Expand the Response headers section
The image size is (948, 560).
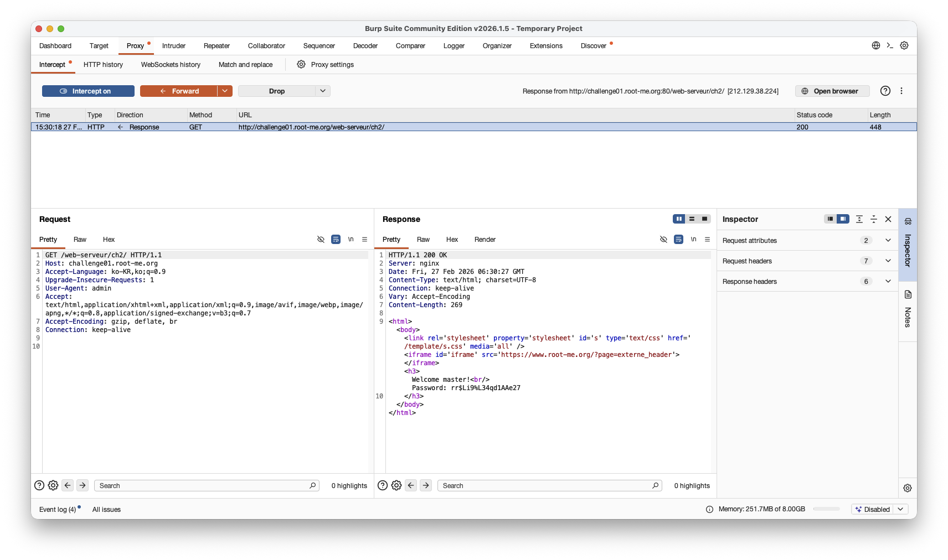888,281
